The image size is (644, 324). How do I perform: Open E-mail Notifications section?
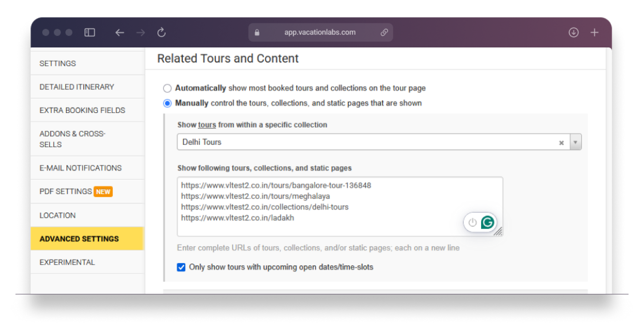[x=81, y=168]
